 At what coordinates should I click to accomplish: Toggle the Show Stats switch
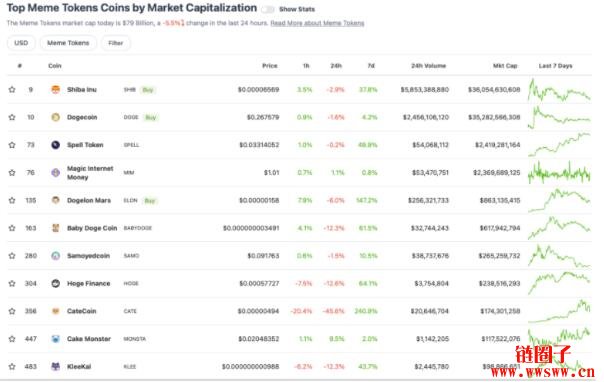[x=267, y=9]
